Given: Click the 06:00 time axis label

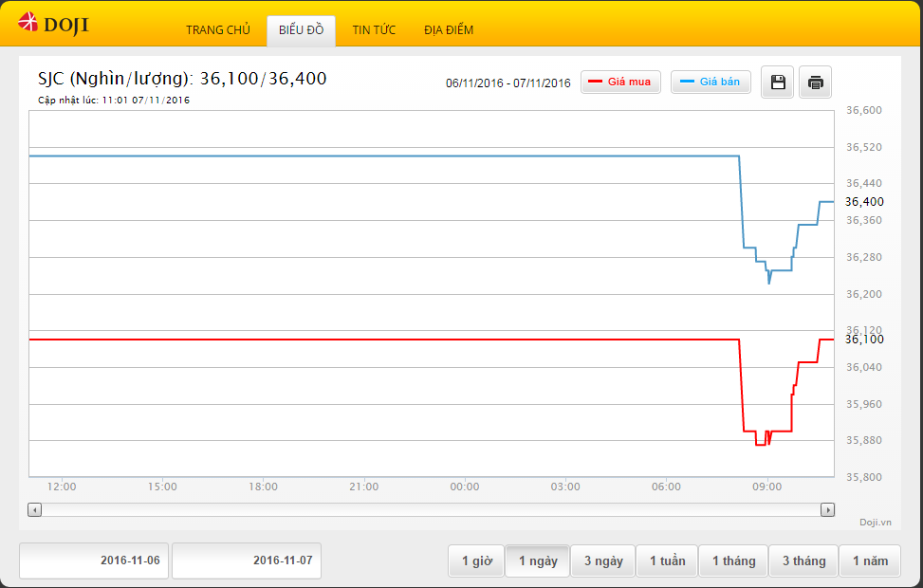Looking at the screenshot, I should tap(666, 487).
